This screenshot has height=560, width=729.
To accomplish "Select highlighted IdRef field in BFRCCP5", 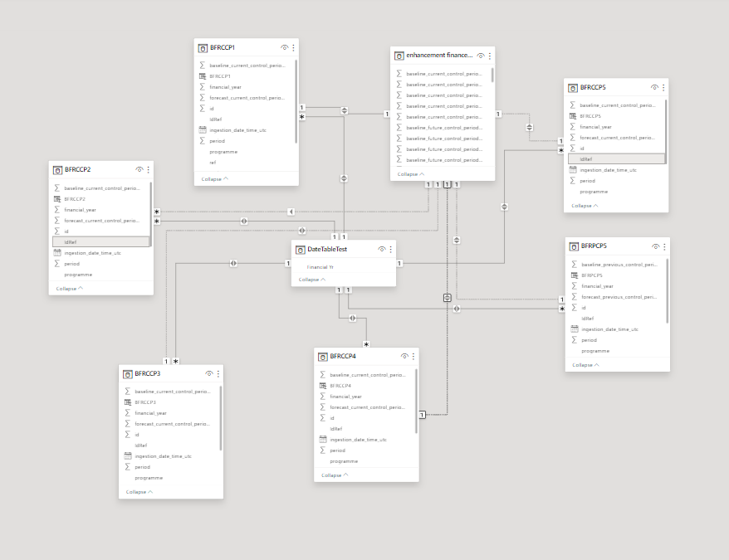I will click(616, 159).
